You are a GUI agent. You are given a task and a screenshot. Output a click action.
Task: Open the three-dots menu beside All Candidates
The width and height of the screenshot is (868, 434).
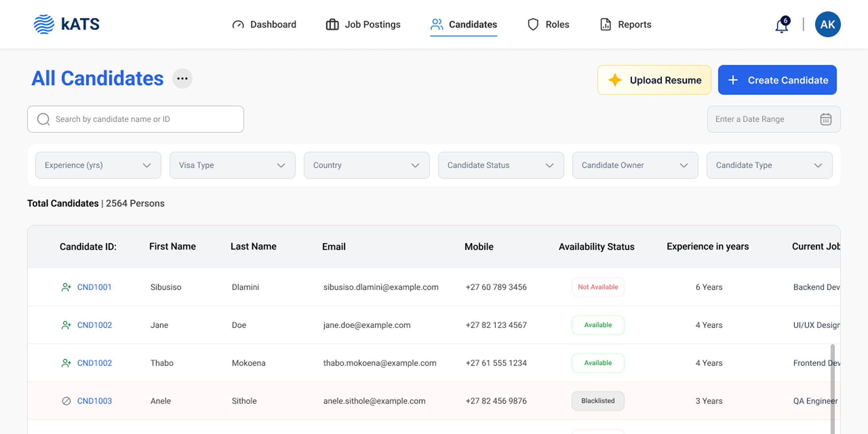click(182, 78)
